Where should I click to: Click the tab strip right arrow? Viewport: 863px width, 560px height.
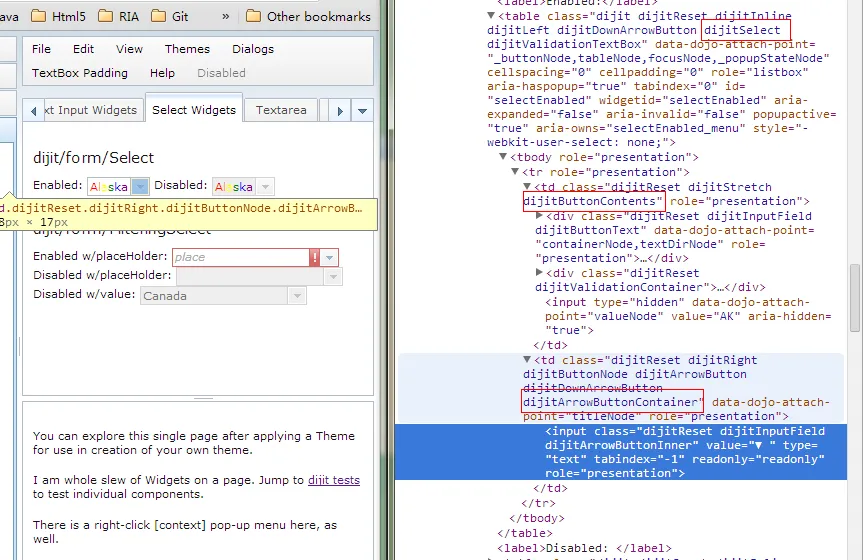coord(340,111)
